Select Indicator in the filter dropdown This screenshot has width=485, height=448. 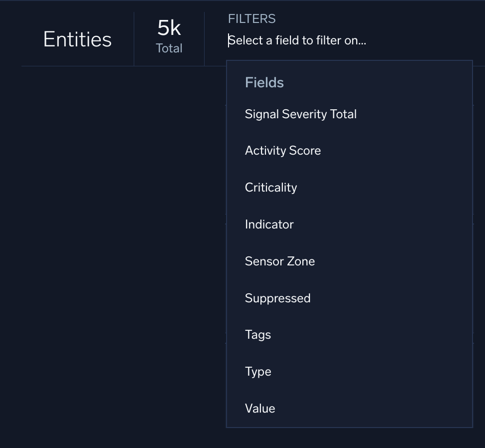pos(269,224)
